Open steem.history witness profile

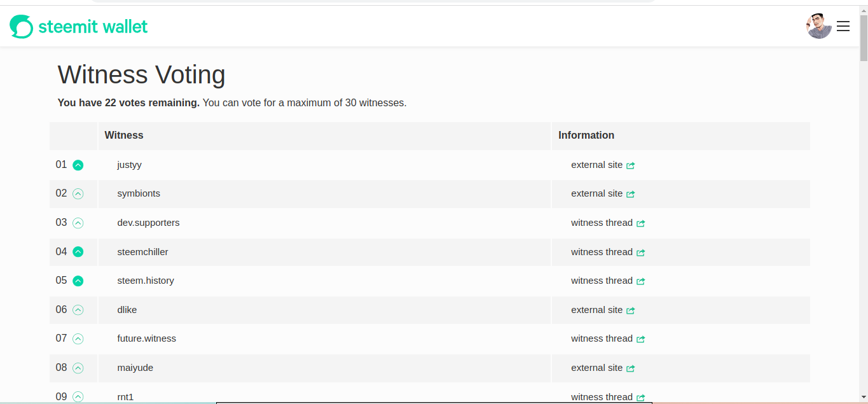click(146, 281)
